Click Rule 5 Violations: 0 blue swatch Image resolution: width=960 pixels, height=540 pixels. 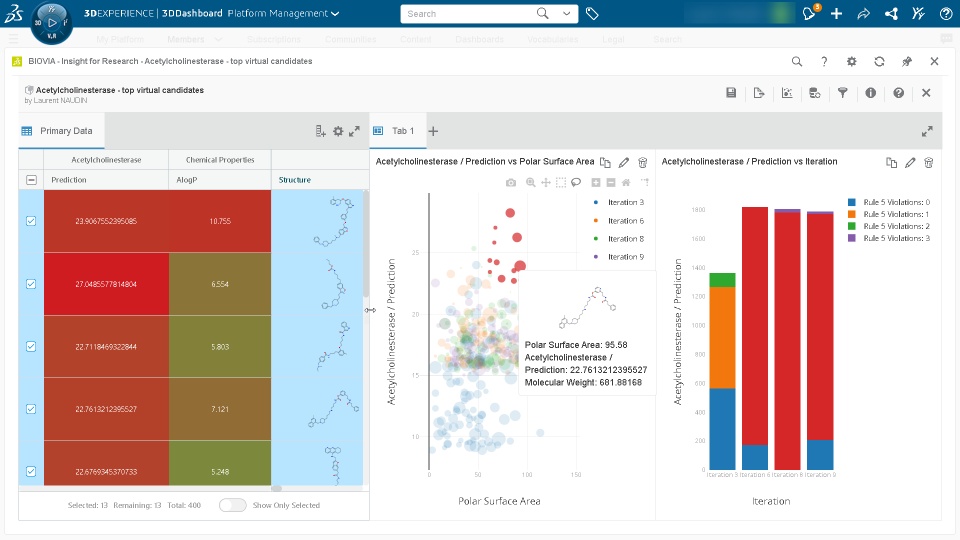852,202
